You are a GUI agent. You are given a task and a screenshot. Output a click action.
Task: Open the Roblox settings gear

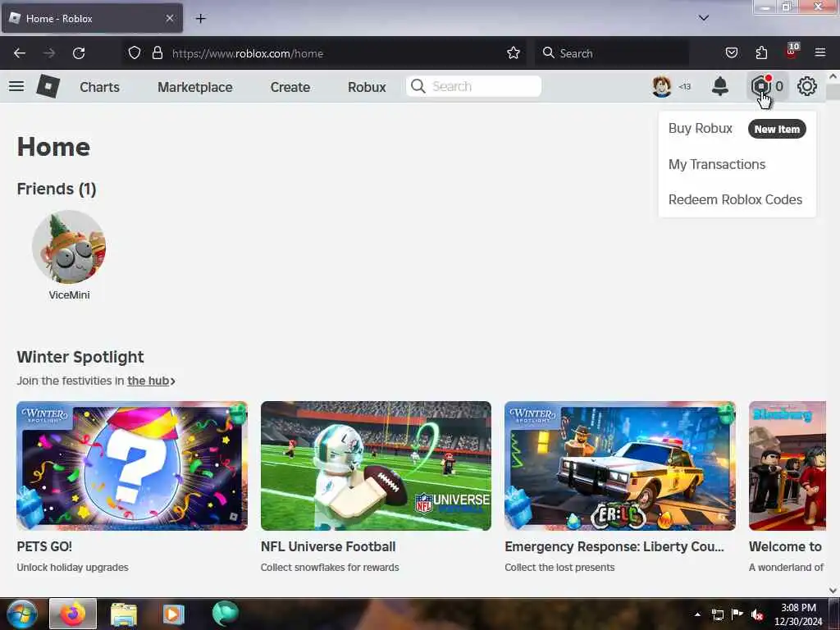807,86
